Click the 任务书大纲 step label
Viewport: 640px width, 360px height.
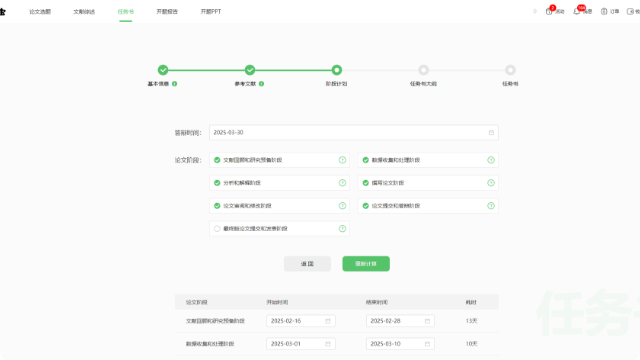pyautogui.click(x=423, y=84)
